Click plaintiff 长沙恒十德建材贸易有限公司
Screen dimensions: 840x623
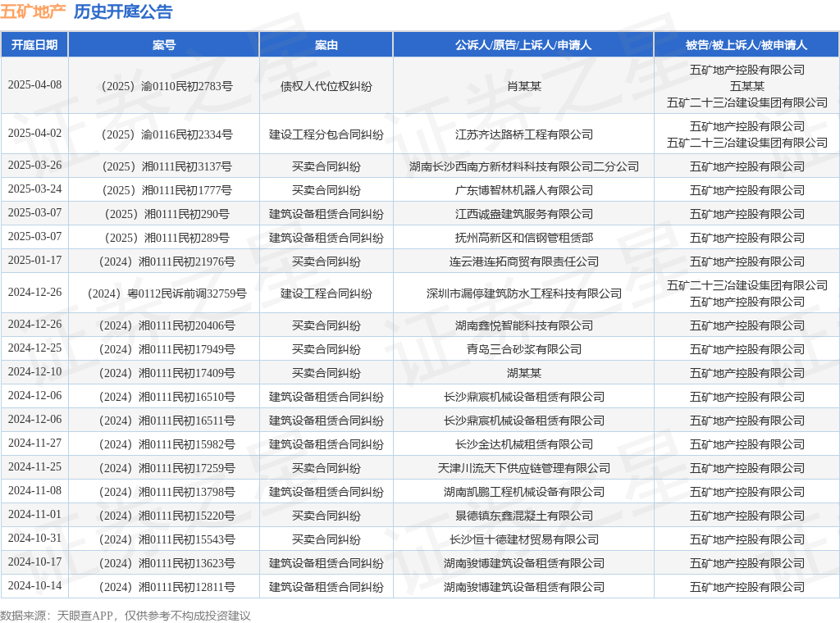click(524, 539)
